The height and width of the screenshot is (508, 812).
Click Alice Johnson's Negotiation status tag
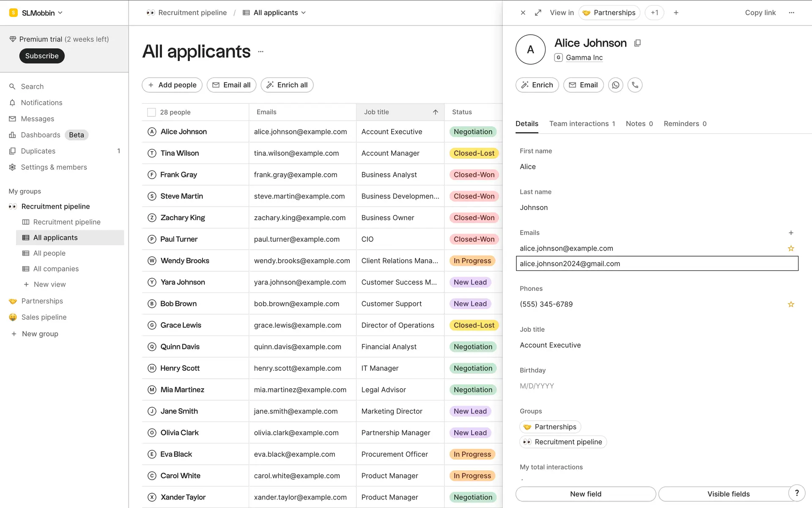(472, 132)
